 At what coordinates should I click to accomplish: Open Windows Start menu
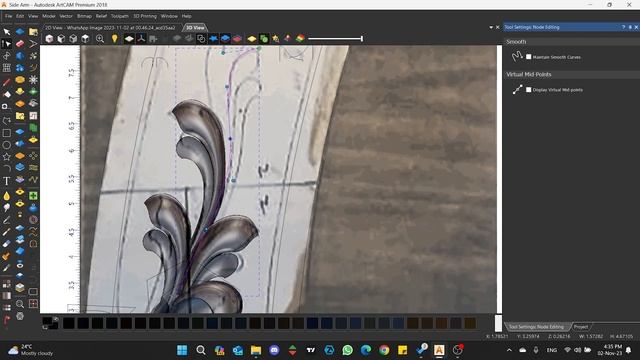point(182,350)
